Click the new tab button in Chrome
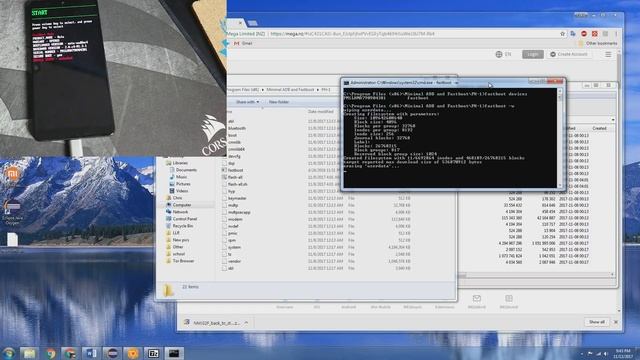Viewport: 640px width, 360px height. coord(253,23)
